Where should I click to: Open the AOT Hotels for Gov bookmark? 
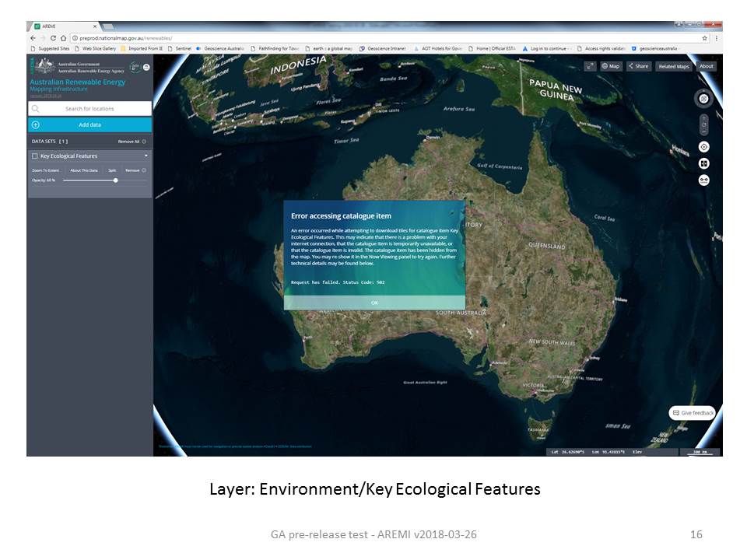pyautogui.click(x=438, y=48)
